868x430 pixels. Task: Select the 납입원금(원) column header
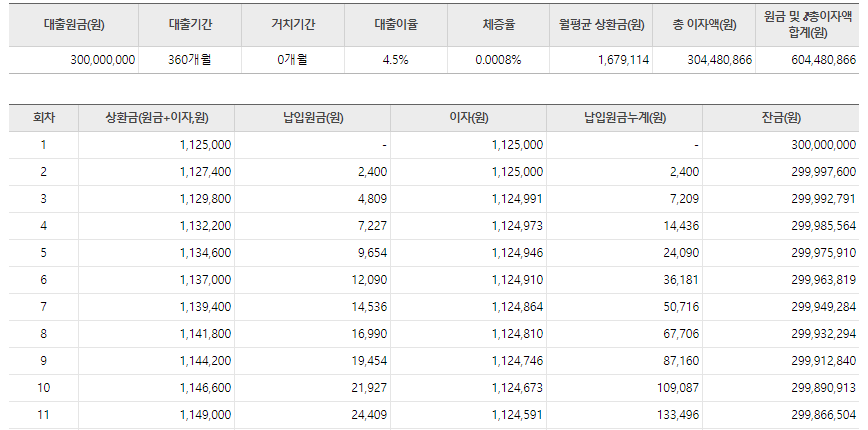[x=313, y=118]
